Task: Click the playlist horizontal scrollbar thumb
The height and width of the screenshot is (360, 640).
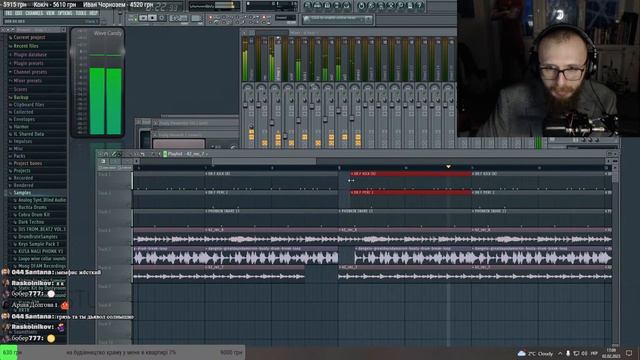Action: 264,161
